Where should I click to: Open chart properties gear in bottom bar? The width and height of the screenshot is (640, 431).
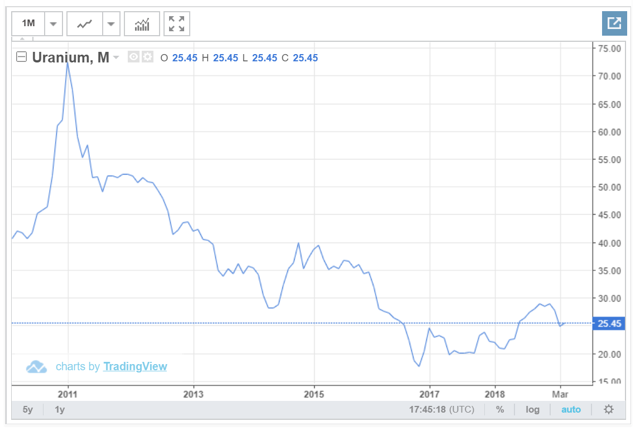click(x=609, y=409)
